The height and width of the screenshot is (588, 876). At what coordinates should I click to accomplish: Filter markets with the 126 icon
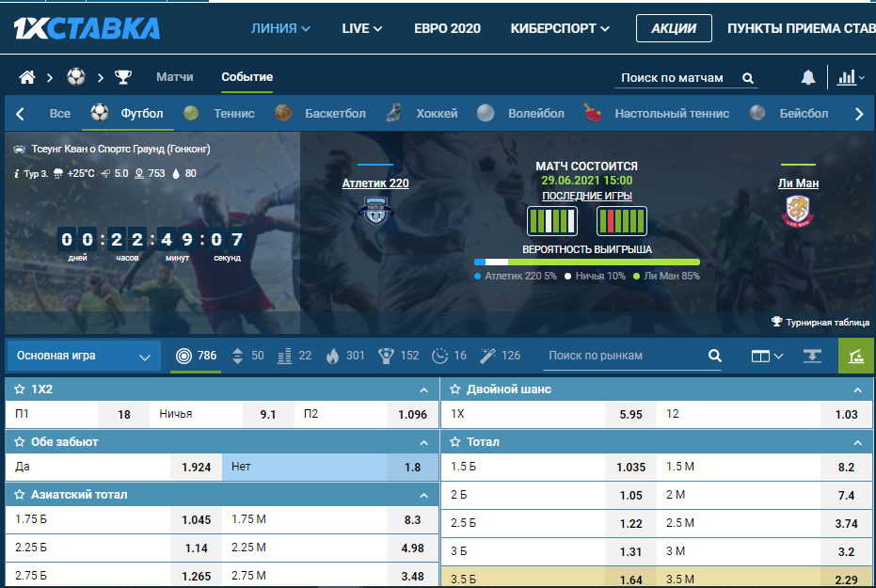(x=500, y=356)
